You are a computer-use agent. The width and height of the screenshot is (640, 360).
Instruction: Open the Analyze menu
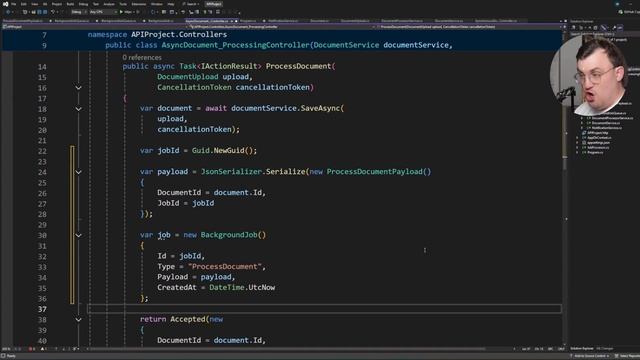pyautogui.click(x=109, y=4)
